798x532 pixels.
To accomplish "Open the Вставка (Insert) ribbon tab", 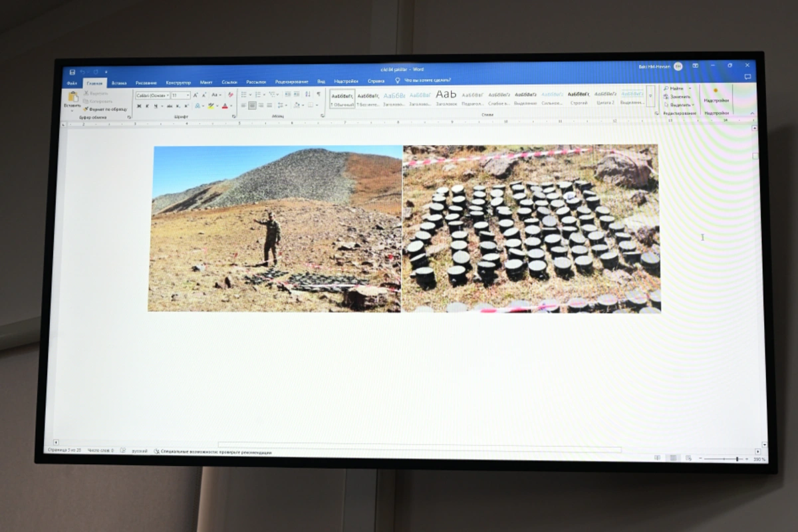I will click(x=119, y=83).
